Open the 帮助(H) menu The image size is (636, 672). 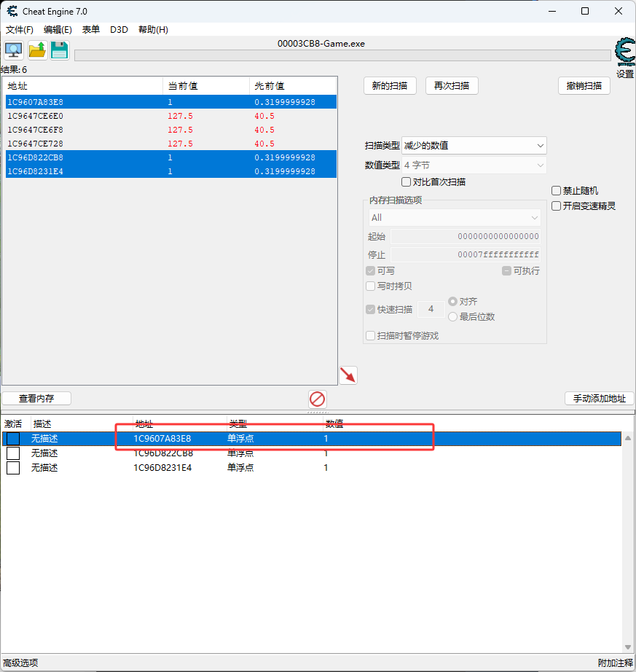(153, 30)
